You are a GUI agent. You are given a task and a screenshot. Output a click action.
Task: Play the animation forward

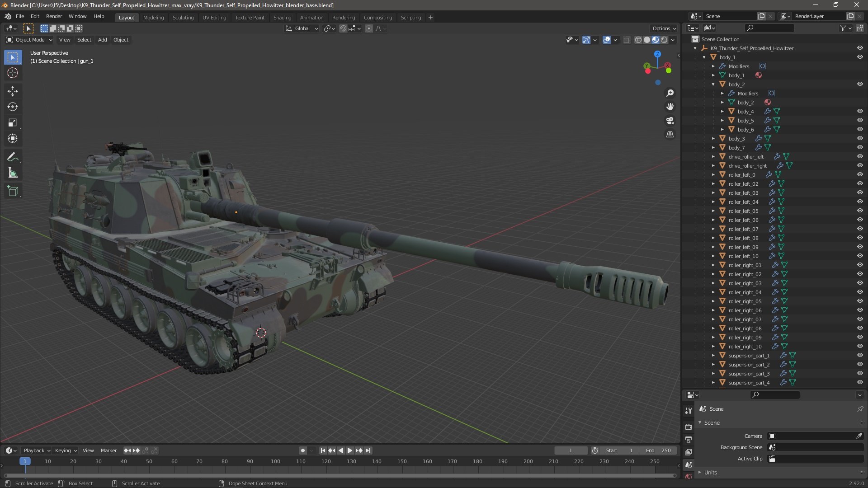350,450
